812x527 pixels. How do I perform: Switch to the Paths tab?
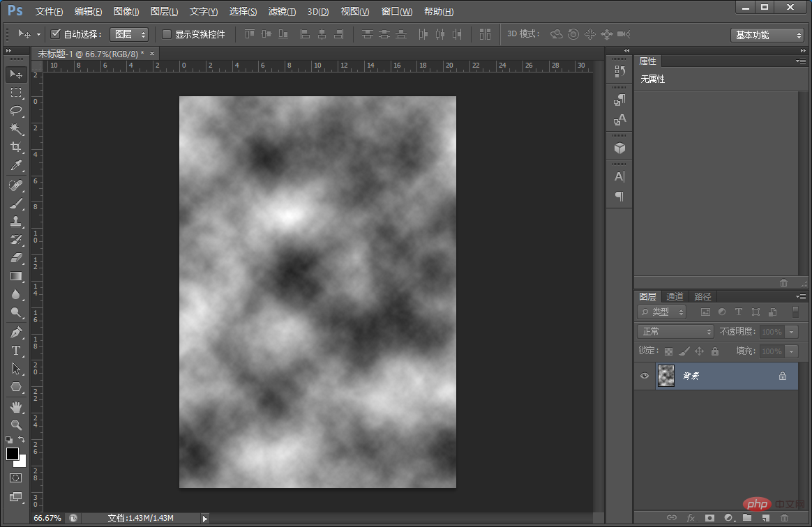point(702,297)
